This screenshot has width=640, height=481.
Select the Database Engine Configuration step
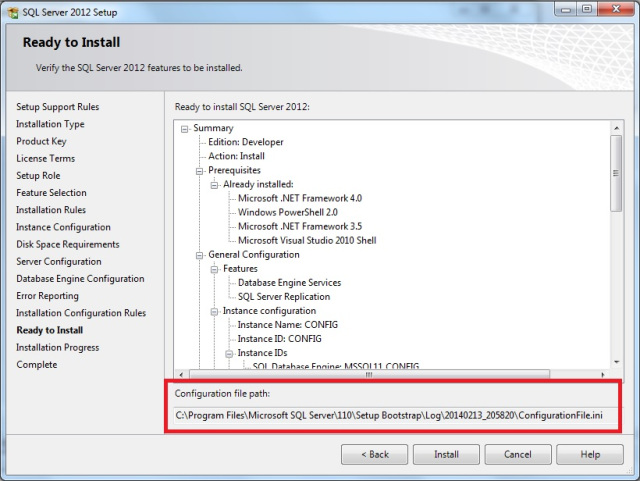(x=80, y=278)
